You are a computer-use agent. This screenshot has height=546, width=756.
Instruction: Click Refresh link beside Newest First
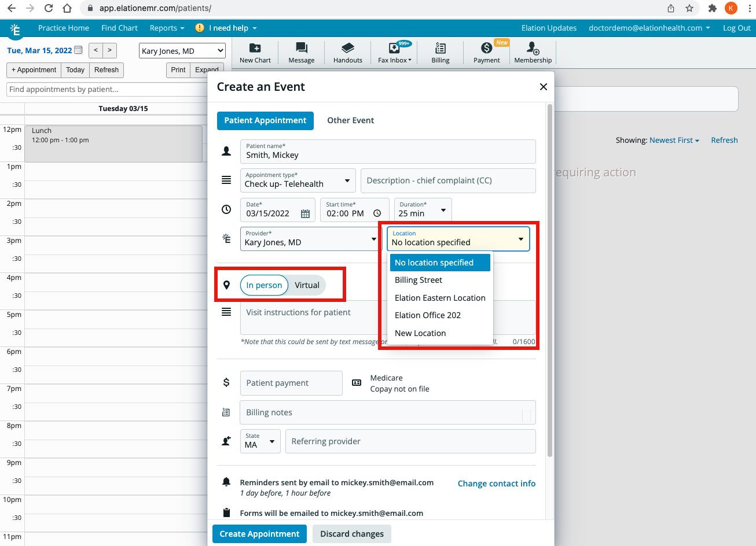724,140
